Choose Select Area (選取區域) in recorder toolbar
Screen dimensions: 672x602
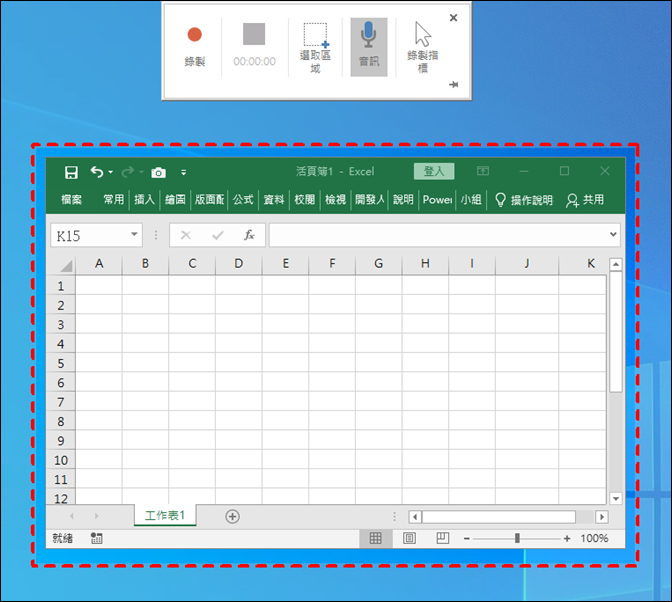click(x=315, y=46)
